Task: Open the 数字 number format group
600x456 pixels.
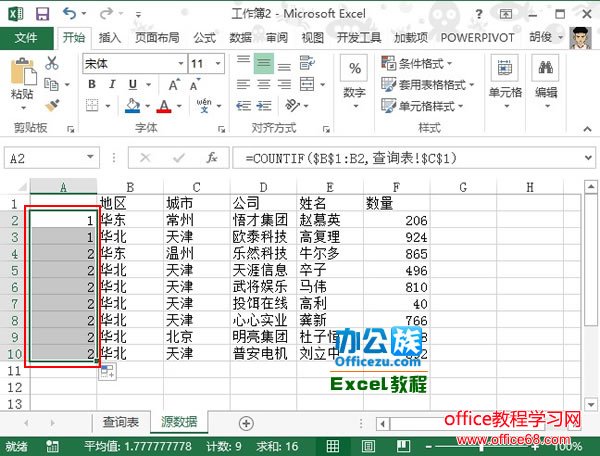Action: point(355,81)
